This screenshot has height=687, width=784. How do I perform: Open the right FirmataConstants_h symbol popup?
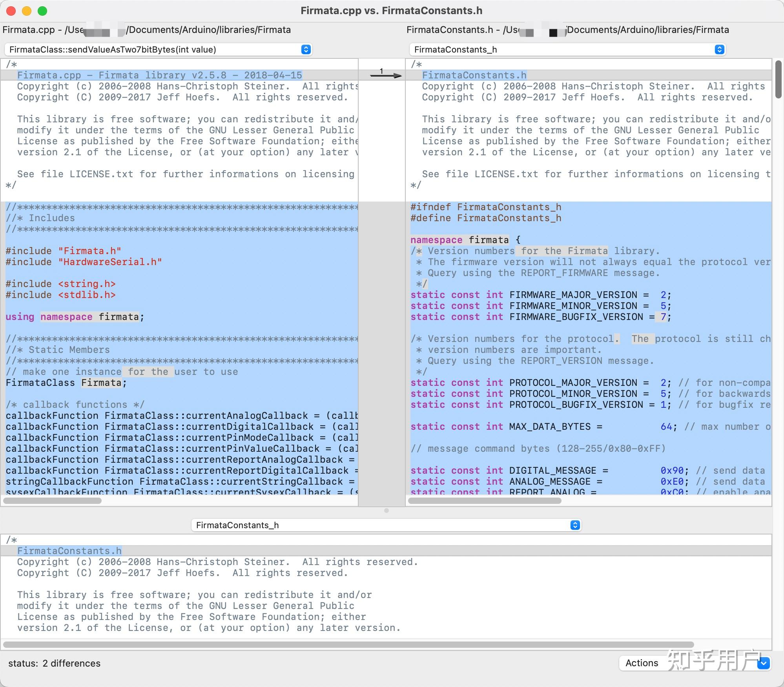[x=567, y=49]
